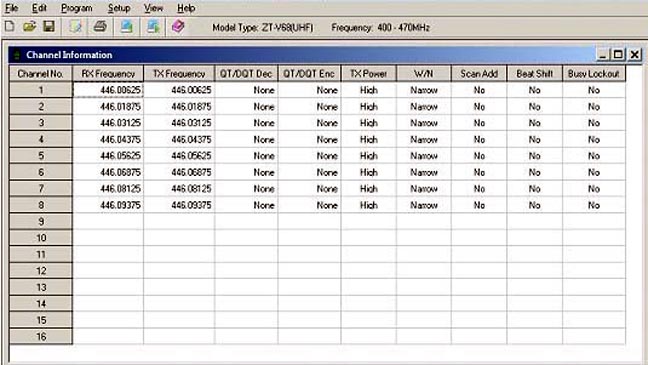The height and width of the screenshot is (365, 648).
Task: Open the File menu
Action: 11,8
